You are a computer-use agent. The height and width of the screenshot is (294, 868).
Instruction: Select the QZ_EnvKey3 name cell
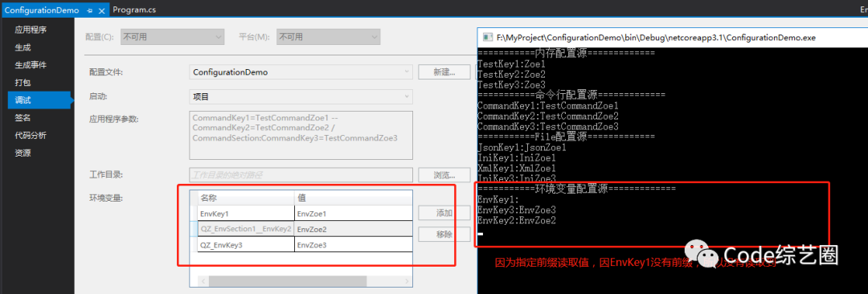coord(246,245)
